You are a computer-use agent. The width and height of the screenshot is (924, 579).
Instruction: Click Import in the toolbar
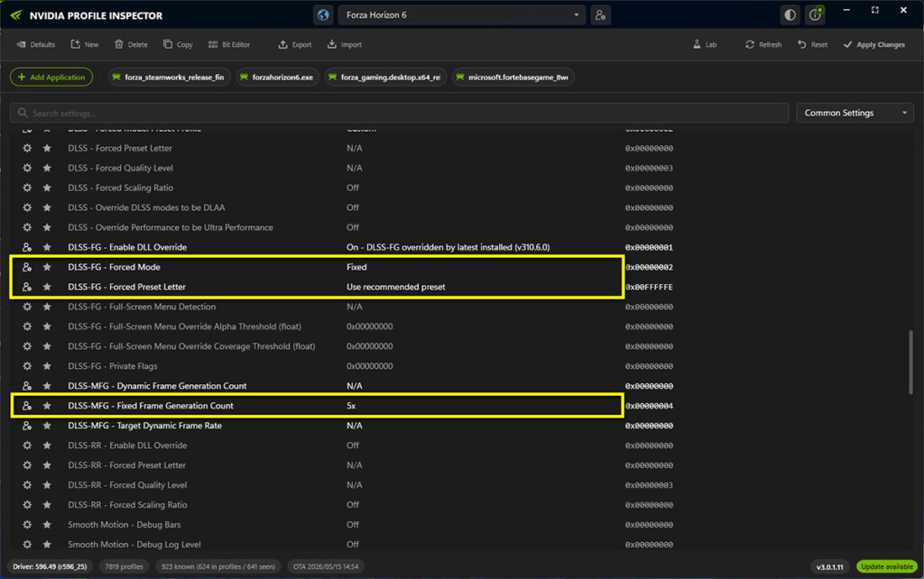pyautogui.click(x=344, y=45)
